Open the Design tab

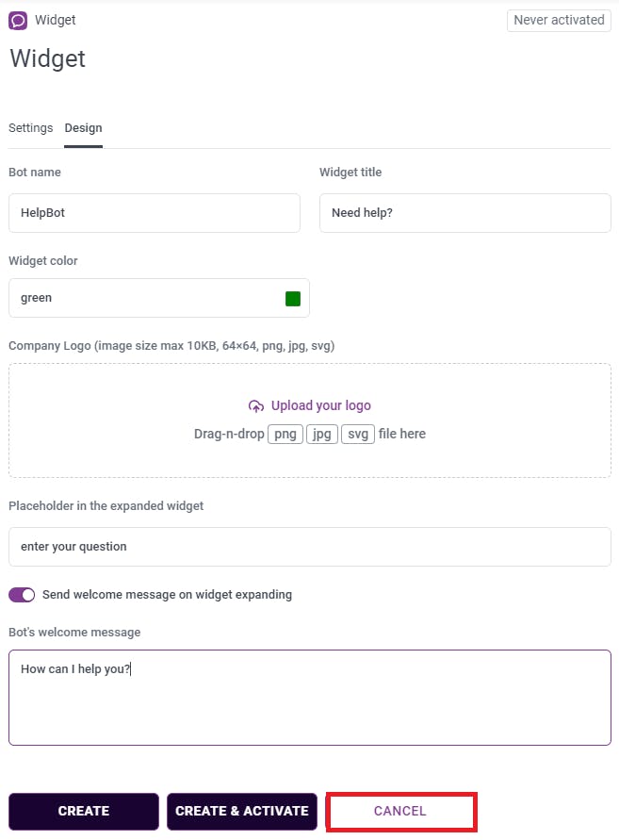[x=83, y=128]
